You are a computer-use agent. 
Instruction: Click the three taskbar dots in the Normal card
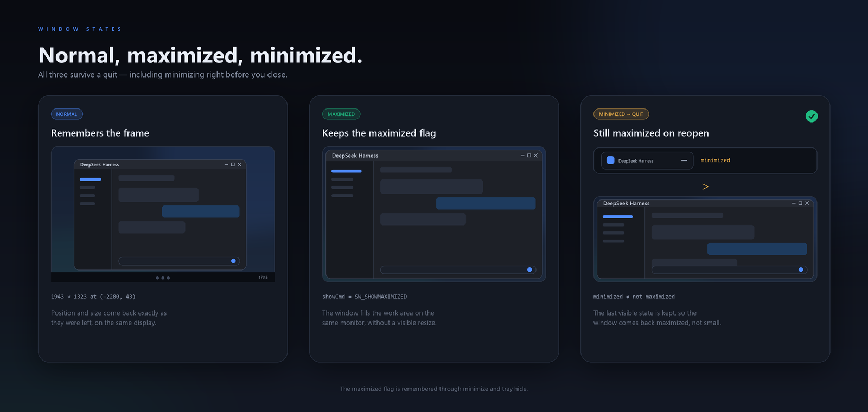pos(163,278)
